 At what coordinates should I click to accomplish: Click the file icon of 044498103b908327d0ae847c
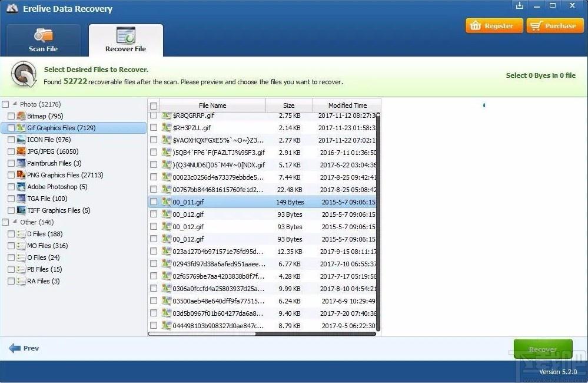166,325
